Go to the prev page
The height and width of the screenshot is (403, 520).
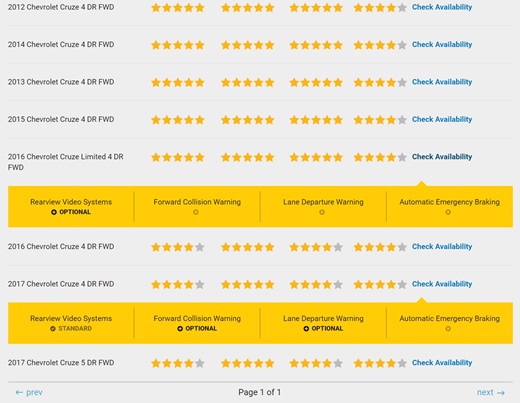pyautogui.click(x=29, y=393)
